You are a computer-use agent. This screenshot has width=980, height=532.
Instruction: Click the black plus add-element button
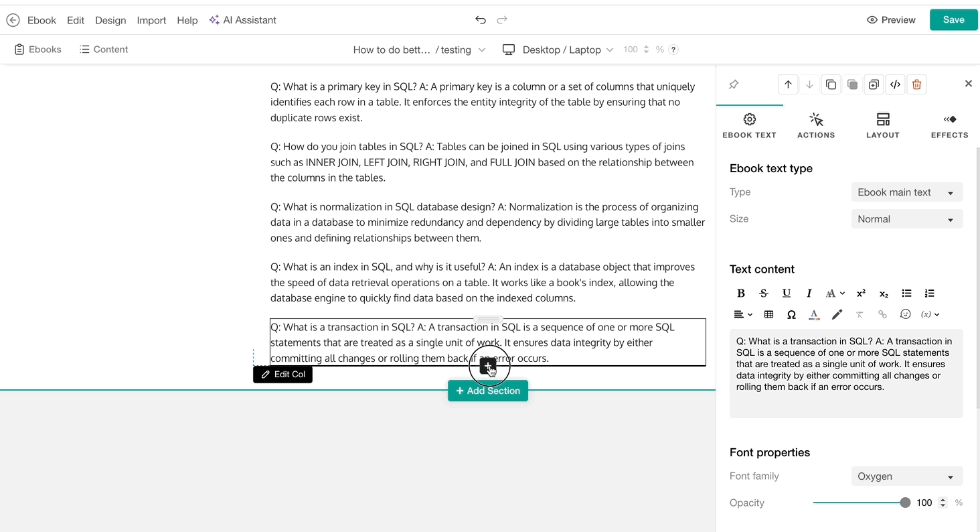[x=488, y=367]
